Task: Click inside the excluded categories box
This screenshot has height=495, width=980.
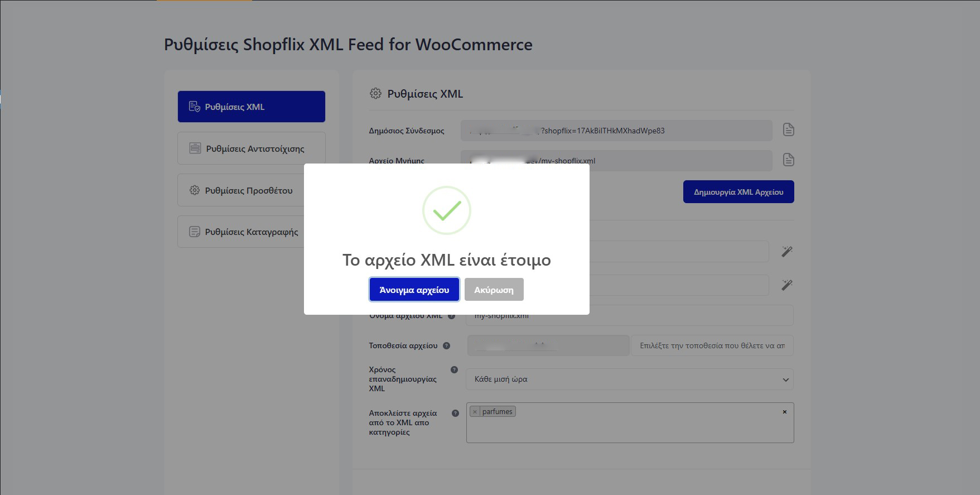Action: [629, 430]
